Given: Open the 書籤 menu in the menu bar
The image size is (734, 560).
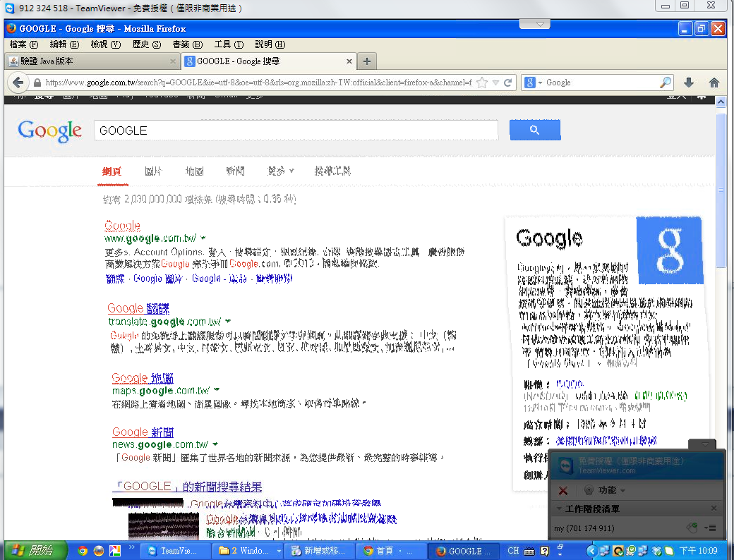Looking at the screenshot, I should click(186, 44).
